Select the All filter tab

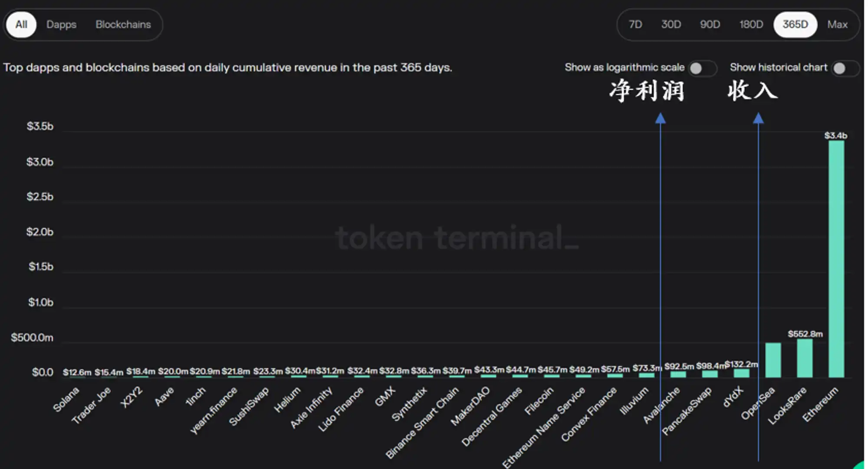tap(21, 25)
